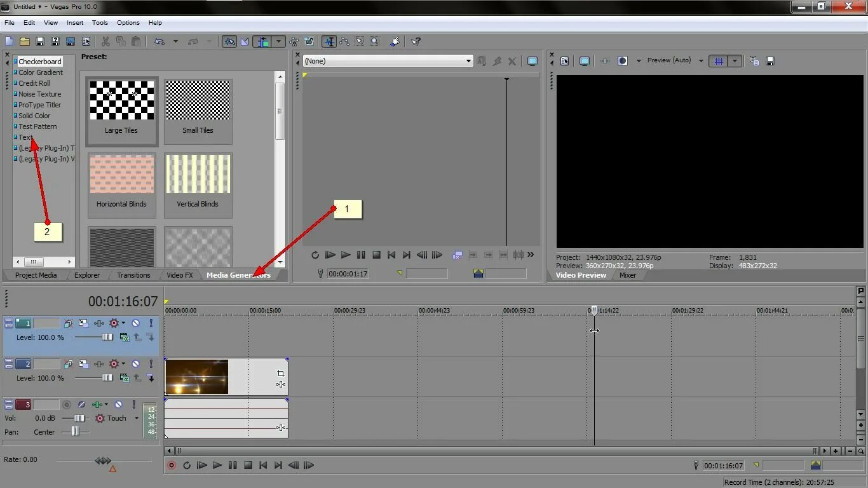
Task: Solo video track 1
Action: point(151,323)
